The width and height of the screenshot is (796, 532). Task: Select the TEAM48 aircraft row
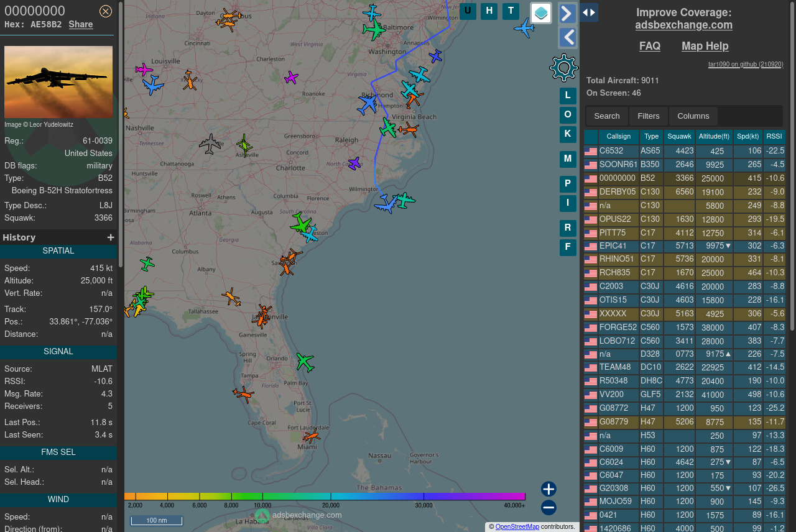coord(685,367)
